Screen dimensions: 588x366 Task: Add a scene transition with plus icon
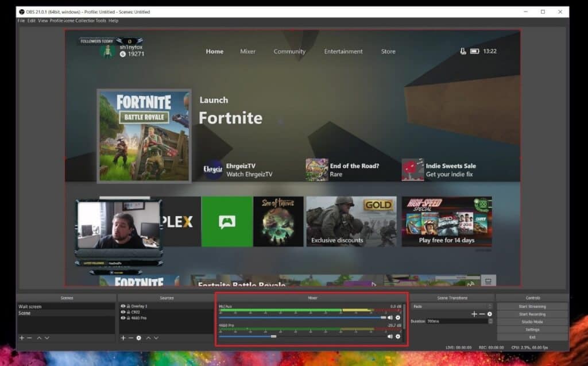pos(474,314)
